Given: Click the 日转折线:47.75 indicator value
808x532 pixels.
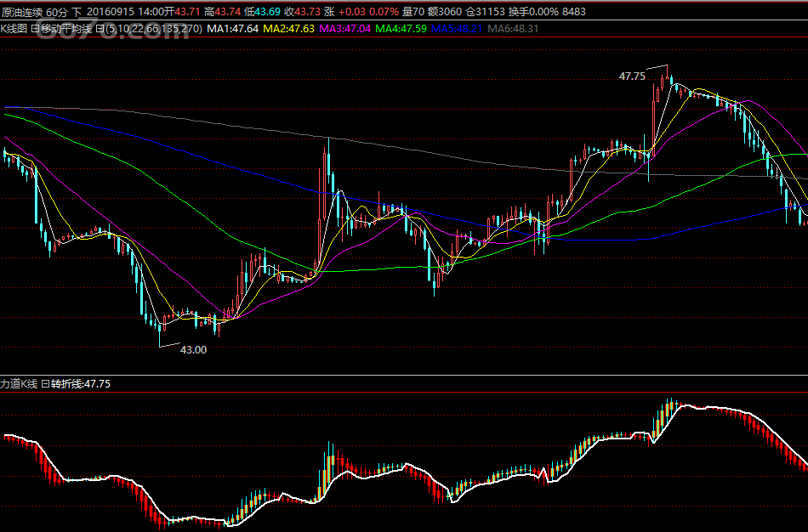Looking at the screenshot, I should [x=76, y=383].
